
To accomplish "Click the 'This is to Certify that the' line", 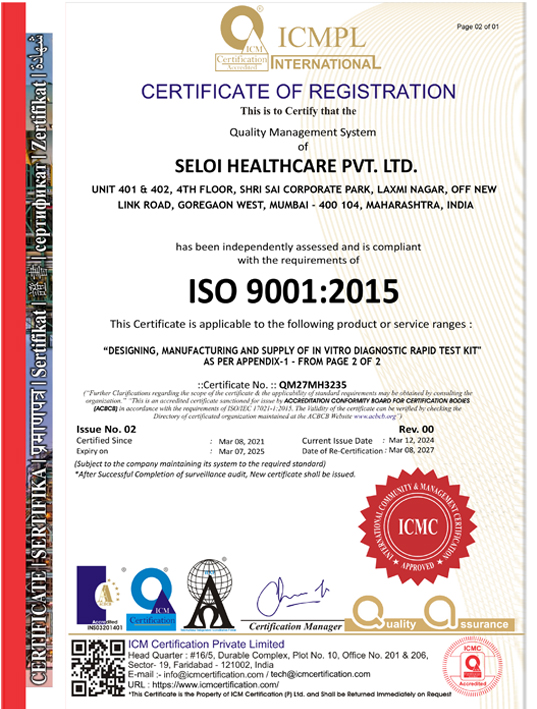I will coord(298,111).
